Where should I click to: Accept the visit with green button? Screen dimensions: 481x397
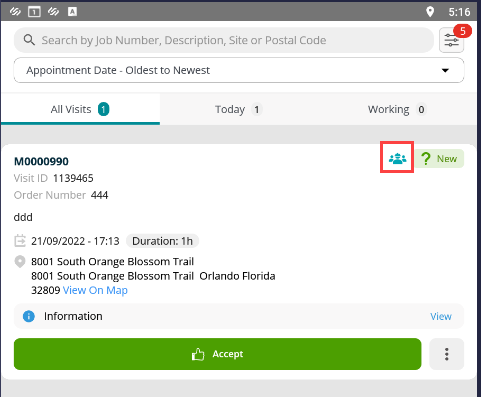click(x=218, y=354)
